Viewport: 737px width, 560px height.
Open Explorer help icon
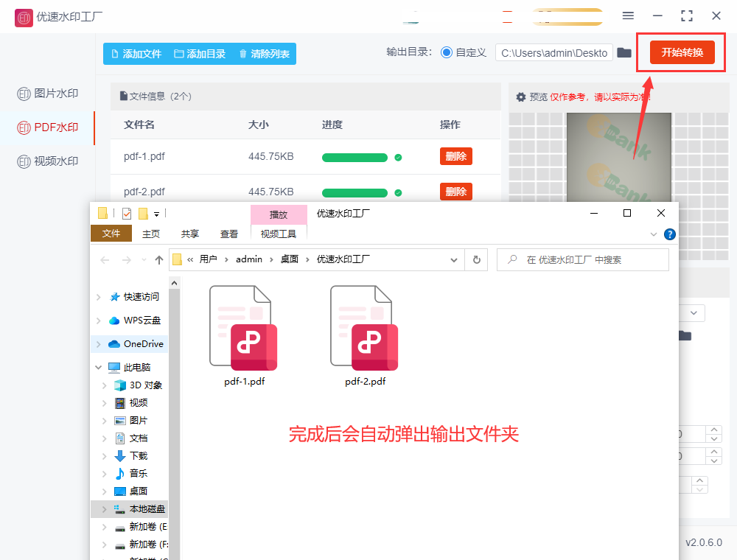click(670, 234)
